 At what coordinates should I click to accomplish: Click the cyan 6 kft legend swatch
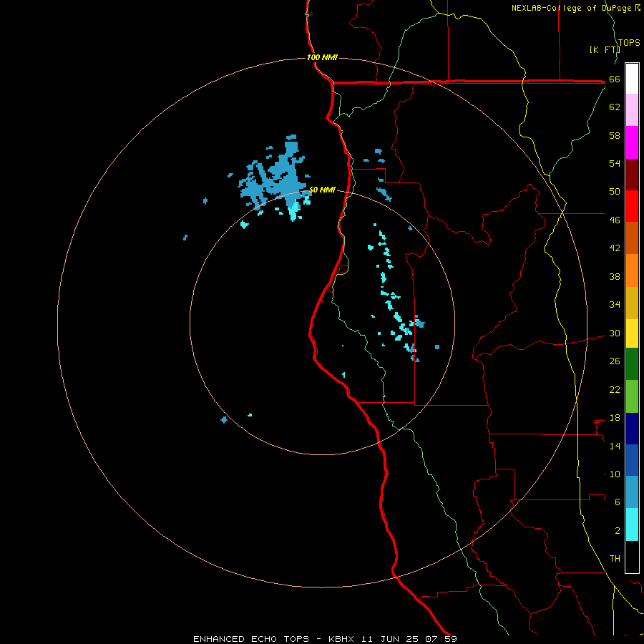(632, 525)
